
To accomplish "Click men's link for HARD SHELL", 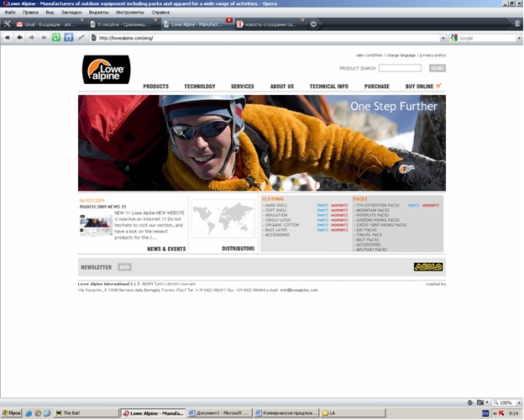I will [x=322, y=205].
